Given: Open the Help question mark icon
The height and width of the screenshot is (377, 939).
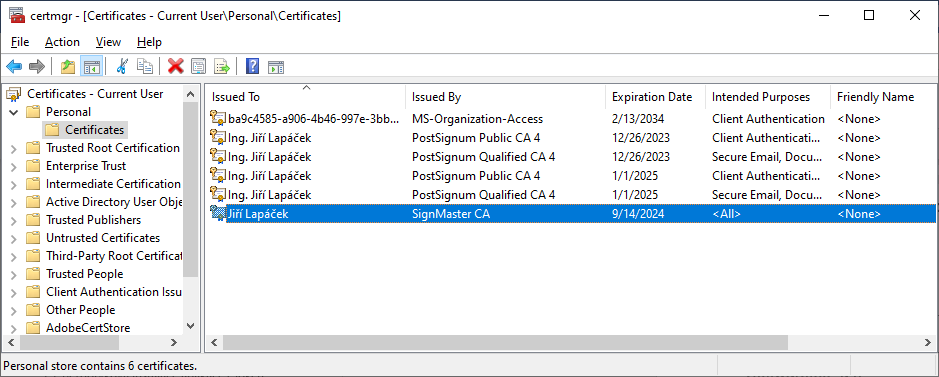Looking at the screenshot, I should coord(253,66).
